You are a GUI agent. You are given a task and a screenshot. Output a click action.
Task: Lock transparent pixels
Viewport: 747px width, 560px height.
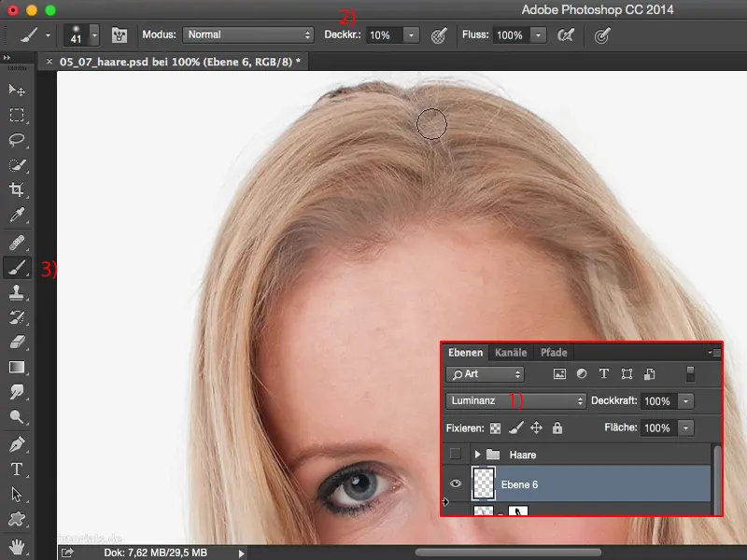496,428
